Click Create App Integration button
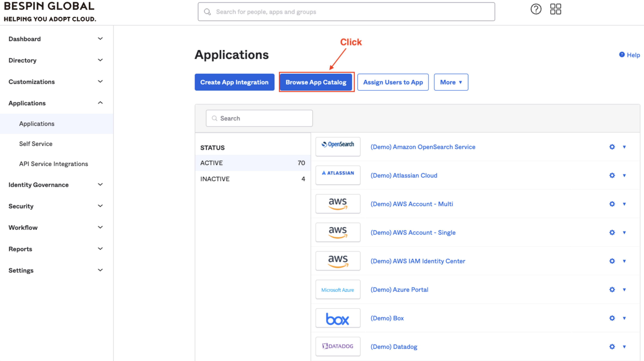 (x=234, y=82)
